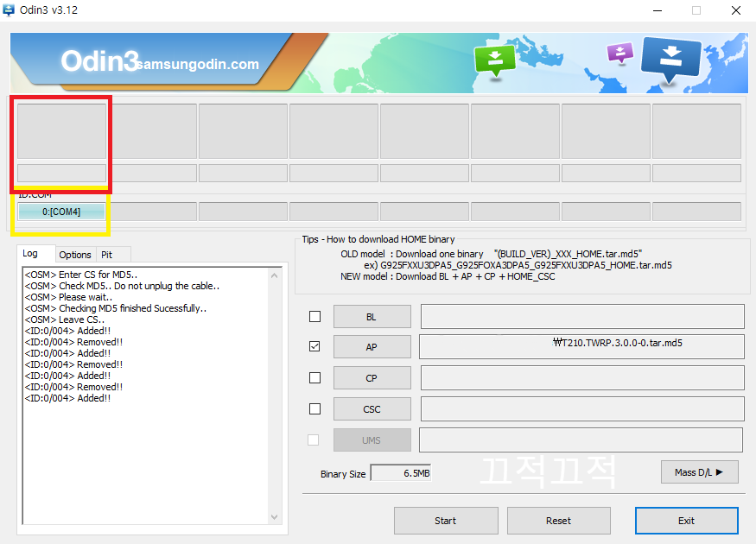
Task: Click the large blue download icon in banner
Action: [670, 60]
